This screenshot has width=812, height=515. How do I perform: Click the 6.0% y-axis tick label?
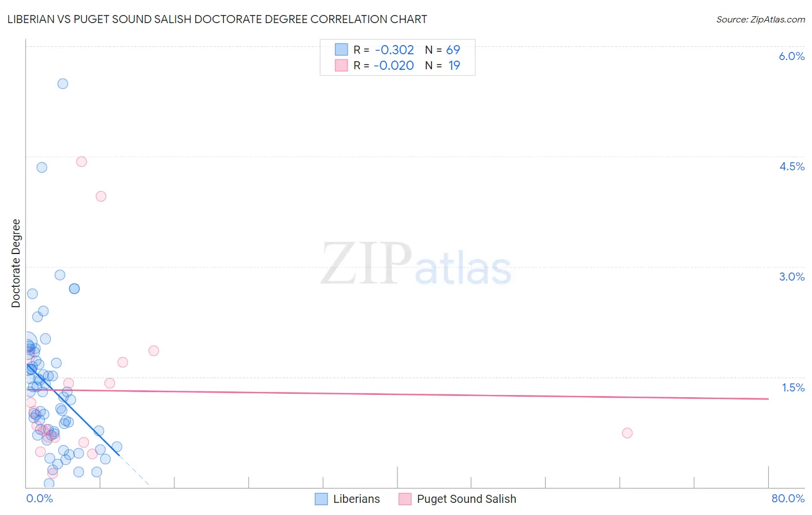(x=791, y=56)
